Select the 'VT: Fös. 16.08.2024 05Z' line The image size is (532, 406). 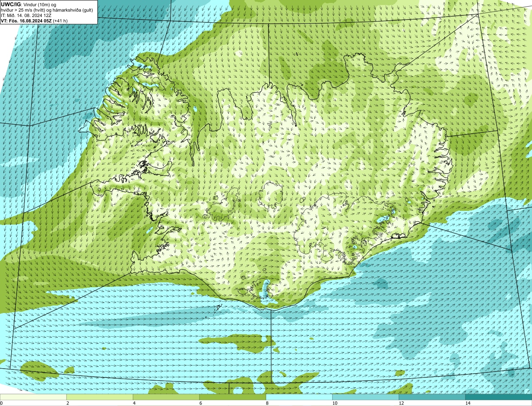tap(34, 21)
